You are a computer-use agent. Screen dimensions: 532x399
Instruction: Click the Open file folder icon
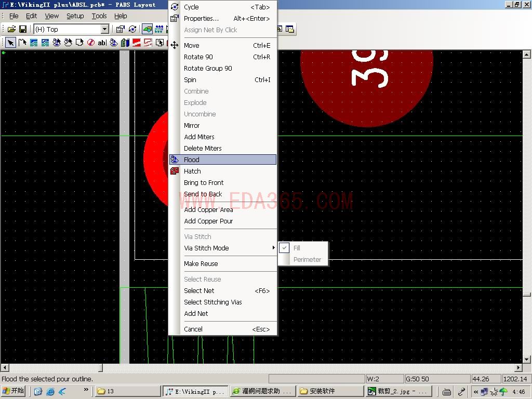(11, 29)
